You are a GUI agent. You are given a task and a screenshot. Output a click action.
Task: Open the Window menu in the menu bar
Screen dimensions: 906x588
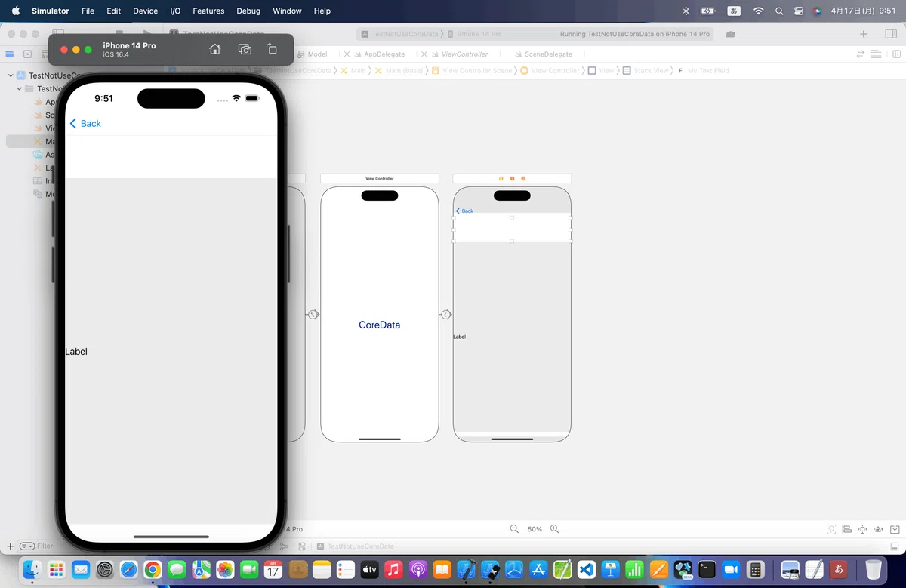[x=287, y=11]
